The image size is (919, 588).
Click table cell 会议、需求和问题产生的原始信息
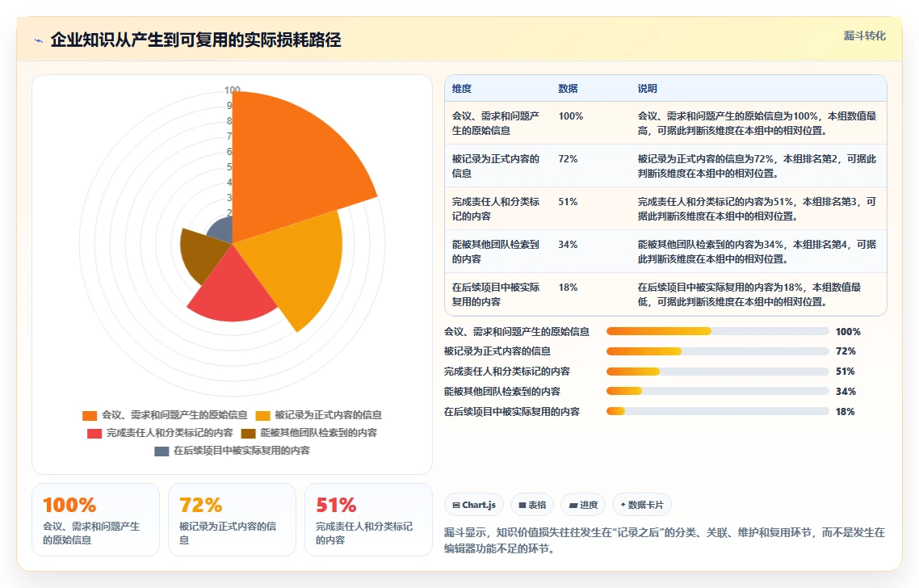(496, 123)
